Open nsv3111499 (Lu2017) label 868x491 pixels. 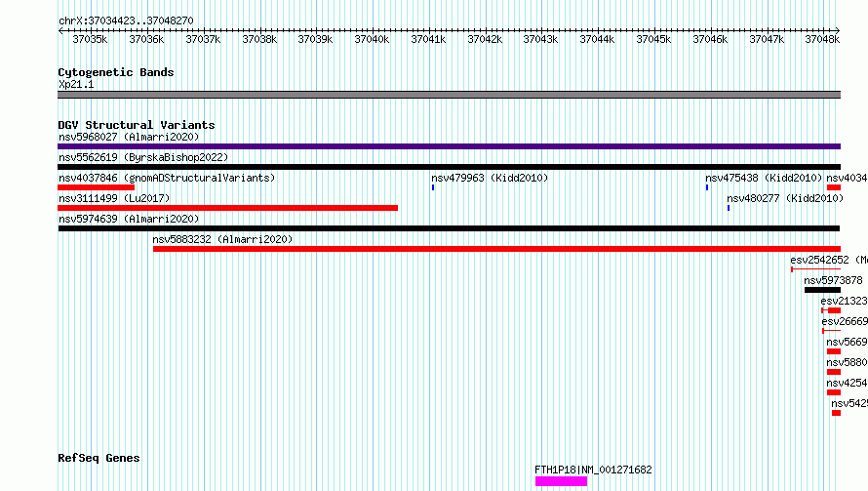pos(114,198)
